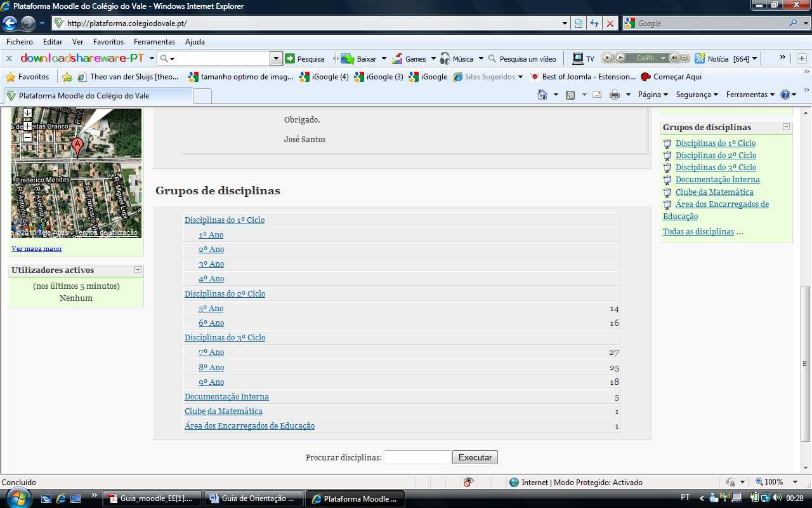Open the recent pages dropdown beside Forward
The height and width of the screenshot is (508, 812).
pyautogui.click(x=42, y=23)
